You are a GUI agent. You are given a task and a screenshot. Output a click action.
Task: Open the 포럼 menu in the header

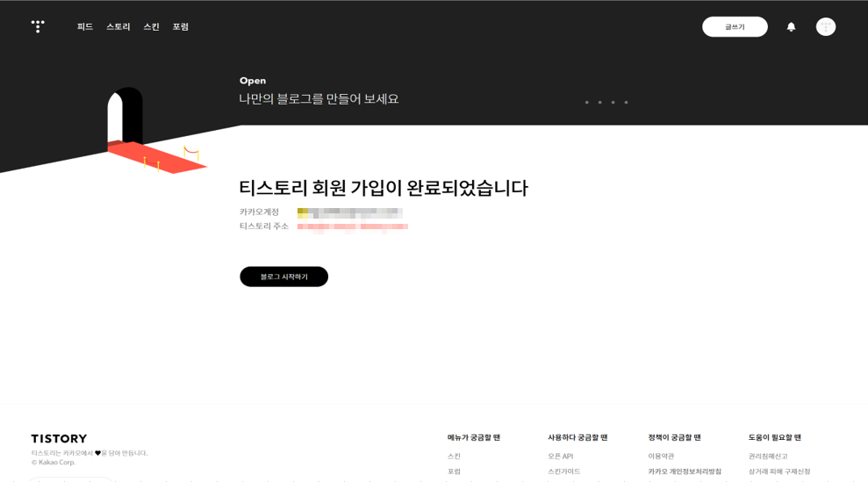pyautogui.click(x=181, y=26)
